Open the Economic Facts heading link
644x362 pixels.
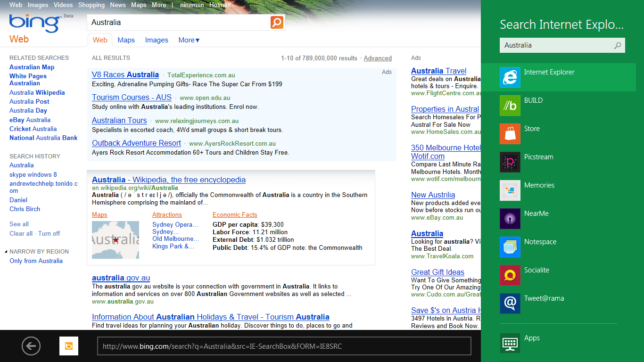[x=235, y=214]
